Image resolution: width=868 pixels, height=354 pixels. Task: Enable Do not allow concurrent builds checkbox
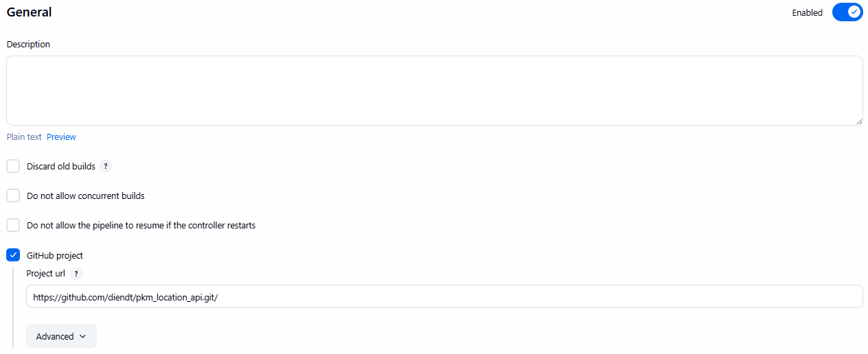13,196
